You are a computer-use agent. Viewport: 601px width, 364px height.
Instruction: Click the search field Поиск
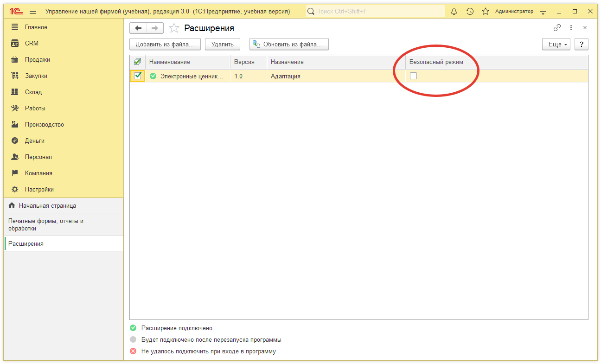tap(376, 11)
